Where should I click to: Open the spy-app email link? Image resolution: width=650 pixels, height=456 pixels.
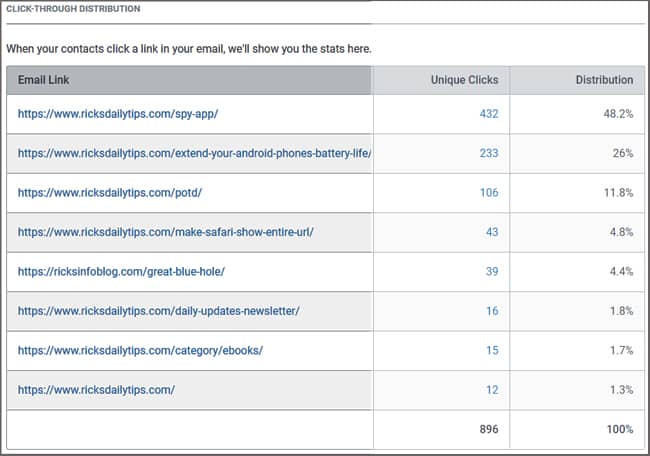(x=118, y=114)
